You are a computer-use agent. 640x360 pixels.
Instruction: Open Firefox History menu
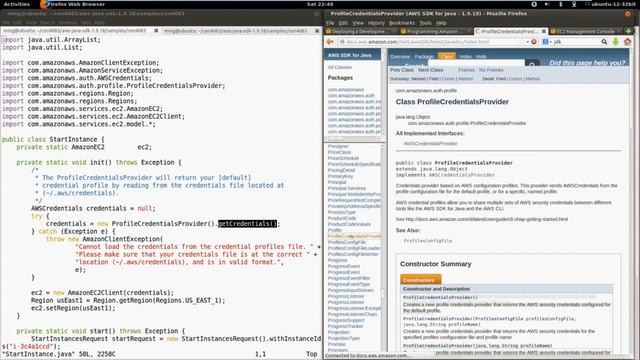[x=376, y=23]
